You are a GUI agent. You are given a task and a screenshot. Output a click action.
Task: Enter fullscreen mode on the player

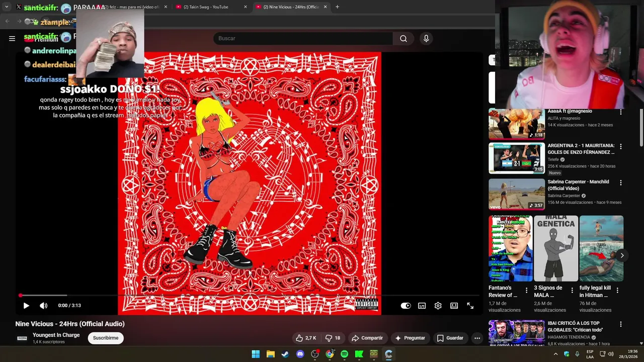point(470,305)
